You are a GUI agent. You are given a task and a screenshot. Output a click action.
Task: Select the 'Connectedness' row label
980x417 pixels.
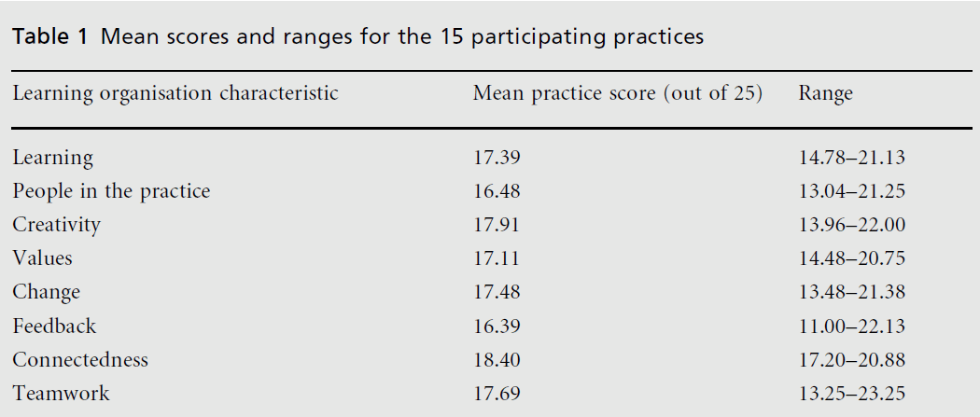(80, 359)
